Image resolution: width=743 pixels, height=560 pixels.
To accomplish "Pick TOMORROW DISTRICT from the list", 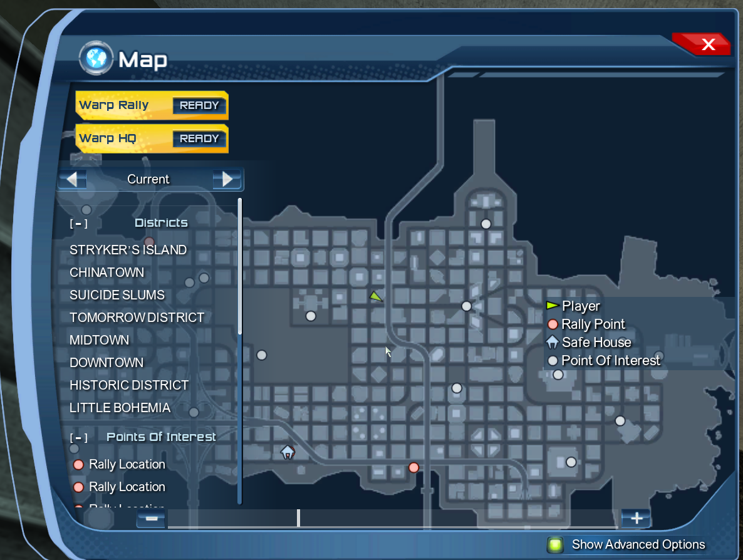I will [137, 318].
